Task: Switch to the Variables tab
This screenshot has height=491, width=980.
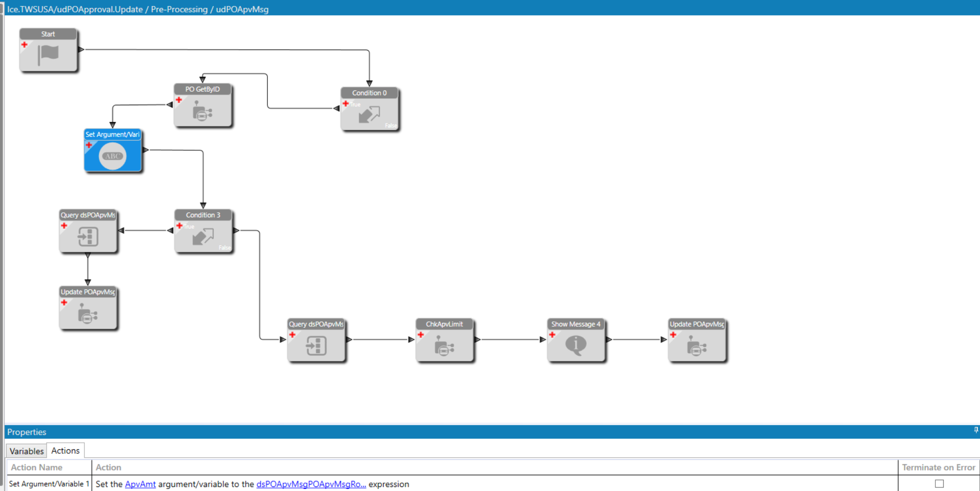Action: click(x=26, y=451)
